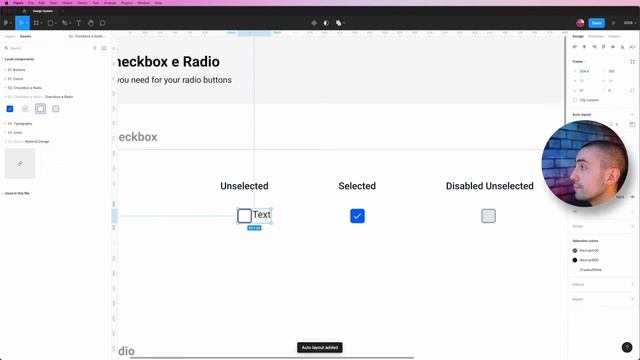The width and height of the screenshot is (640, 360).
Task: Switch to the Assets tab
Action: (25, 36)
